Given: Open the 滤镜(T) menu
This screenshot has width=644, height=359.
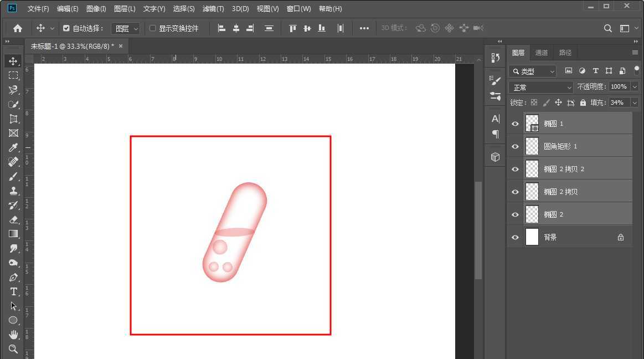Looking at the screenshot, I should pyautogui.click(x=213, y=9).
